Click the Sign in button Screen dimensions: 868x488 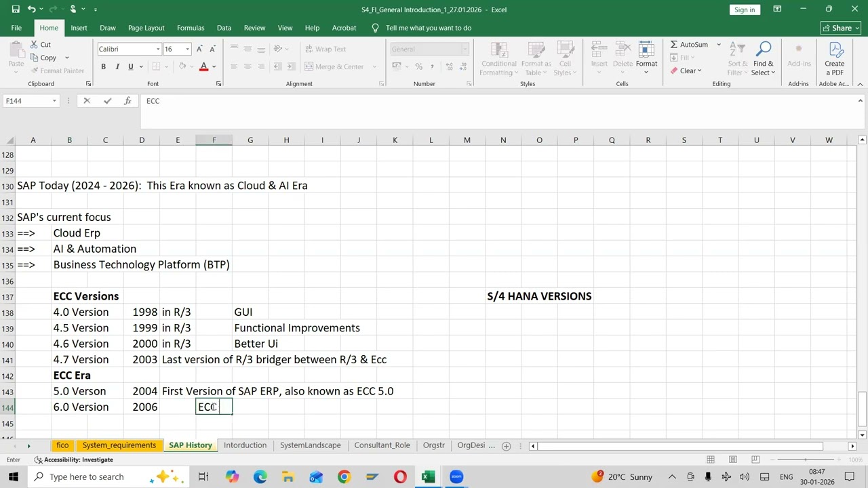745,9
